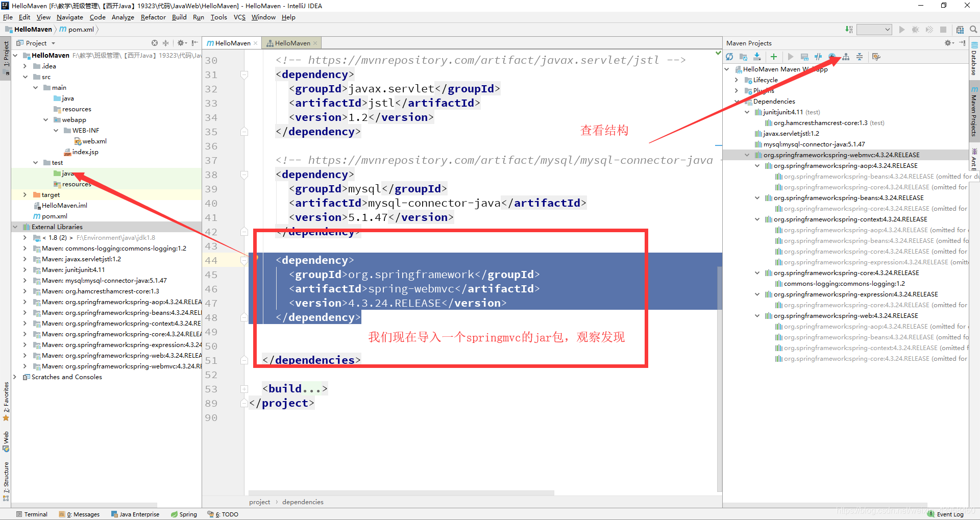The image size is (980, 520).
Task: Collapse all in Project panel
Action: point(165,43)
